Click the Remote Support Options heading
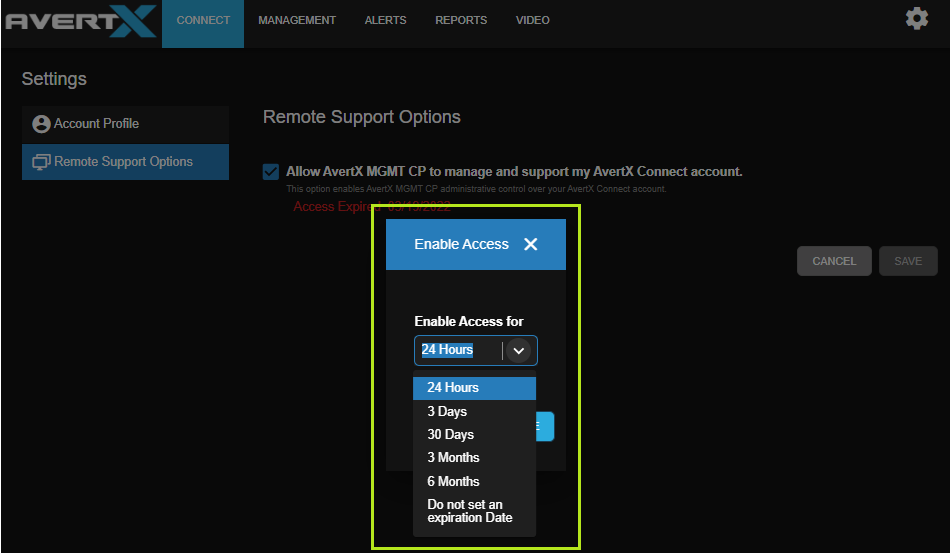This screenshot has width=950, height=554. point(362,117)
